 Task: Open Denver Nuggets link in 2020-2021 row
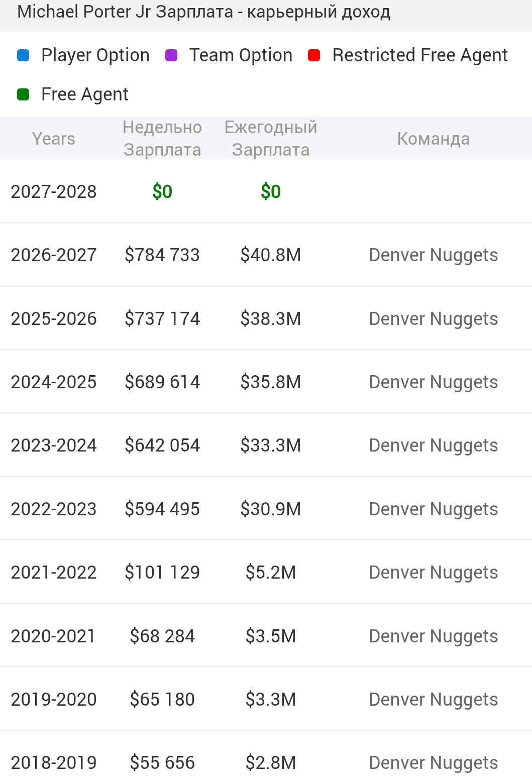click(433, 636)
